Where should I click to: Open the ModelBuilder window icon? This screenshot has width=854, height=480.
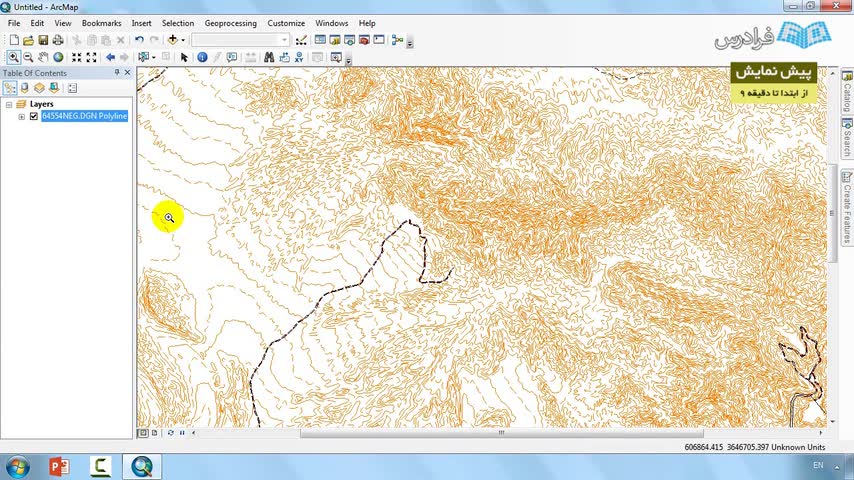pos(397,40)
